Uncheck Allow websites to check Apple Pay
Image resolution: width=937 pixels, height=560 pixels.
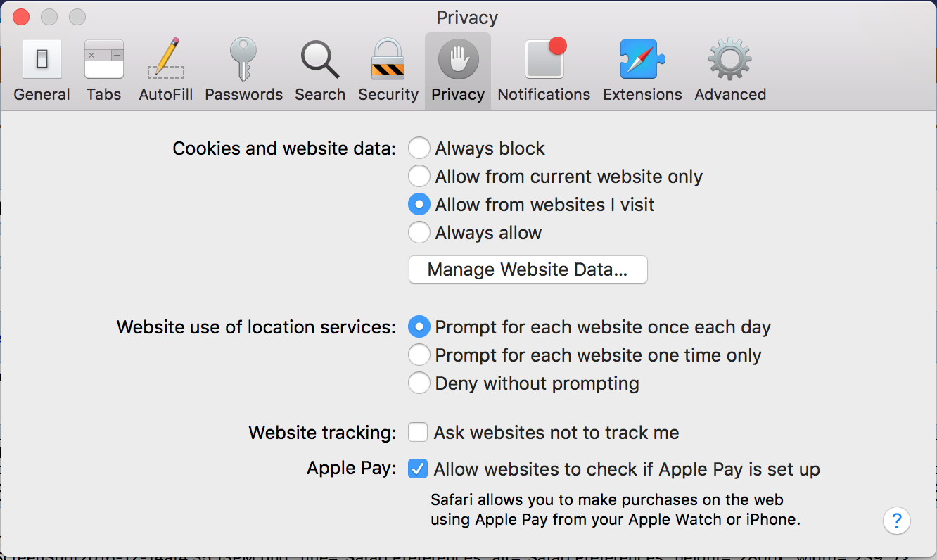pos(418,469)
